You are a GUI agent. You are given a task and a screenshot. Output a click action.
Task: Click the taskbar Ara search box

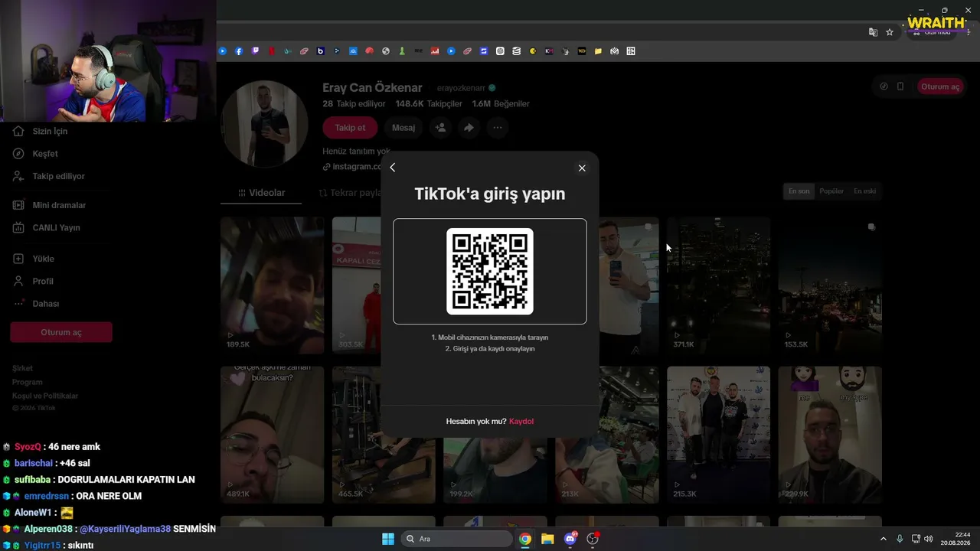point(458,539)
